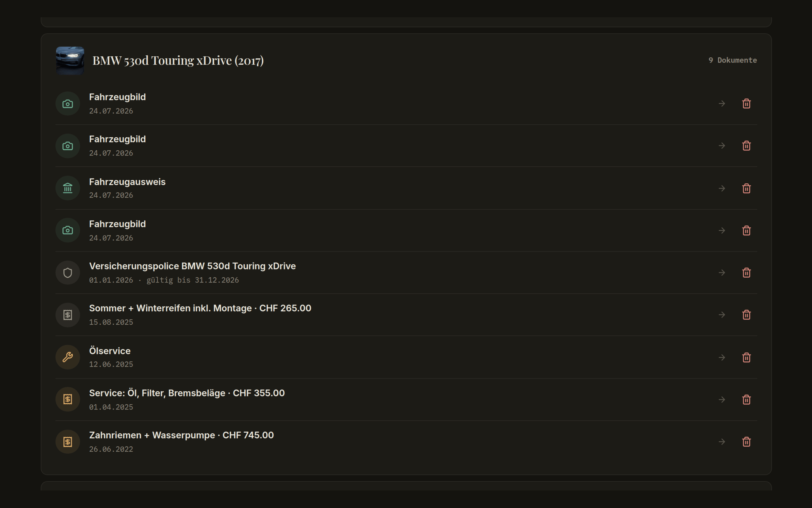Click the BMW 530d vehicle thumbnail image
The height and width of the screenshot is (508, 812).
click(70, 60)
